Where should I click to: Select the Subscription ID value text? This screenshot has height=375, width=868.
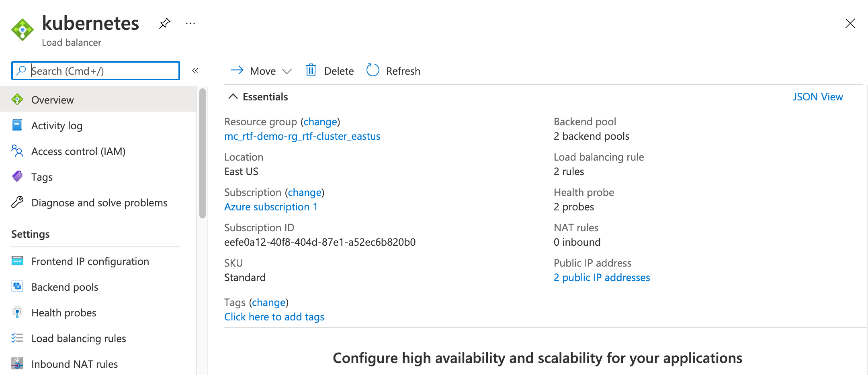[x=320, y=242]
